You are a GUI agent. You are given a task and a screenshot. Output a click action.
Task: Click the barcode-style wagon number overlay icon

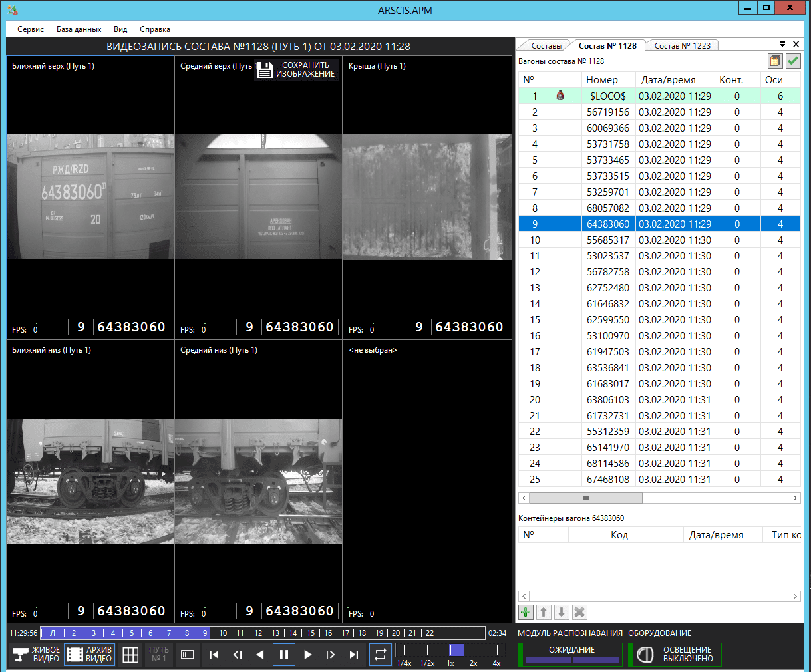pyautogui.click(x=188, y=655)
